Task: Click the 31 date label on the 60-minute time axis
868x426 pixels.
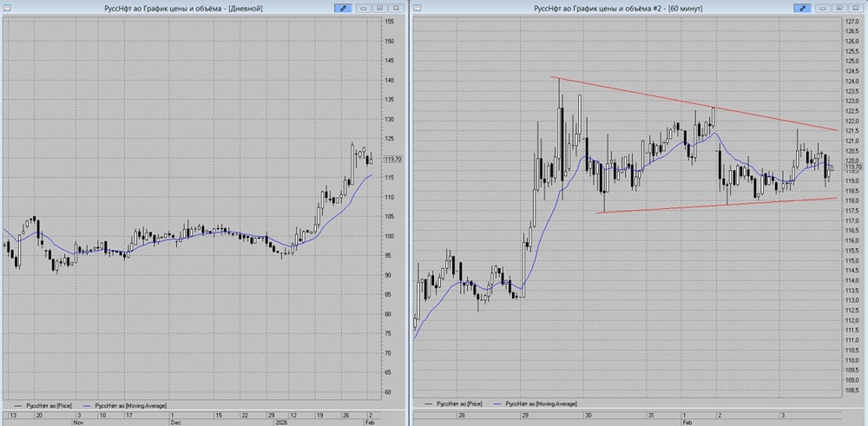Action: [651, 416]
